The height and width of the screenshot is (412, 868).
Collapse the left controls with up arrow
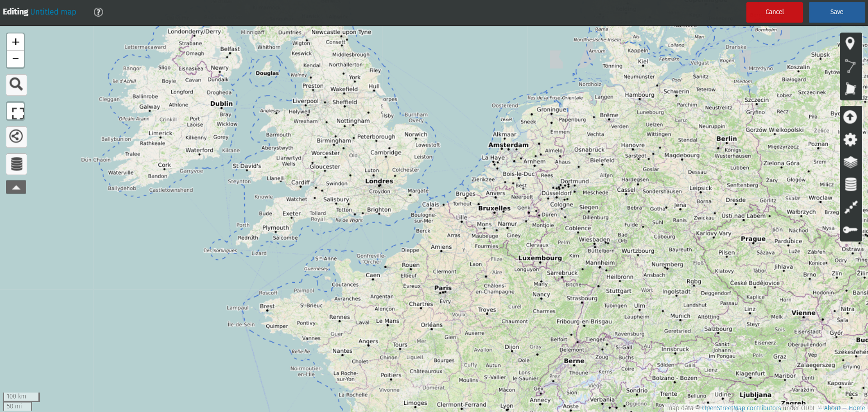coord(16,187)
